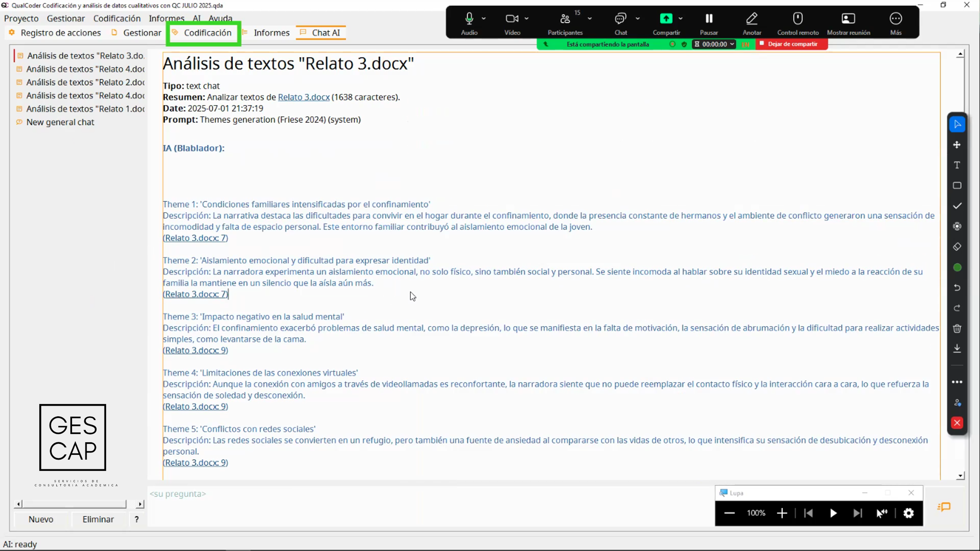The height and width of the screenshot is (551, 980).
Task: Show the meeting with Mostrar reunión
Action: 848,18
